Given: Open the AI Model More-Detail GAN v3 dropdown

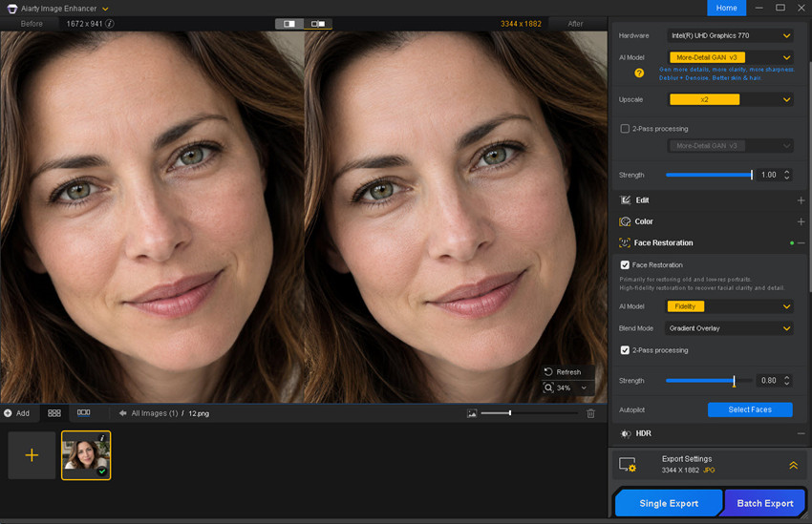Looking at the screenshot, I should 730,57.
